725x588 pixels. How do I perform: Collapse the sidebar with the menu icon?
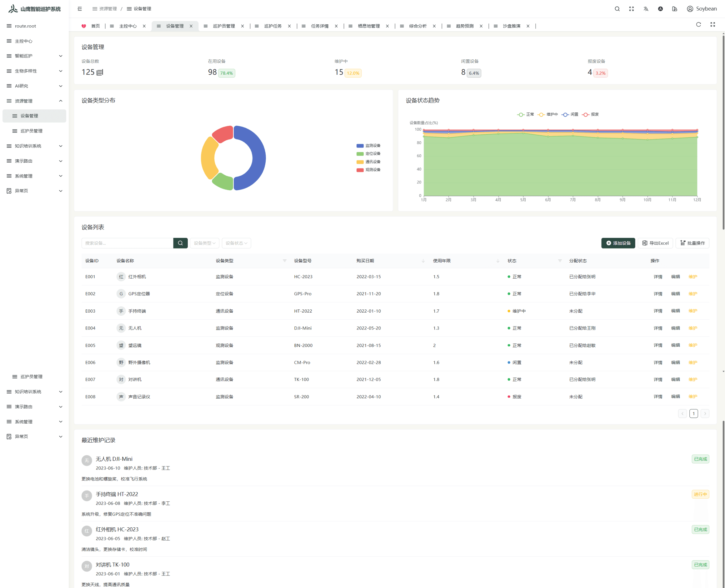point(80,9)
